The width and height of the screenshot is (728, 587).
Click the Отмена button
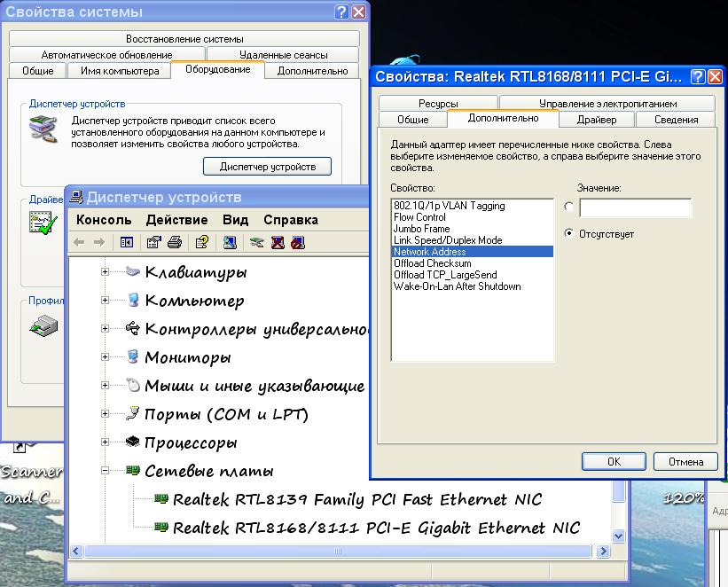(x=685, y=461)
